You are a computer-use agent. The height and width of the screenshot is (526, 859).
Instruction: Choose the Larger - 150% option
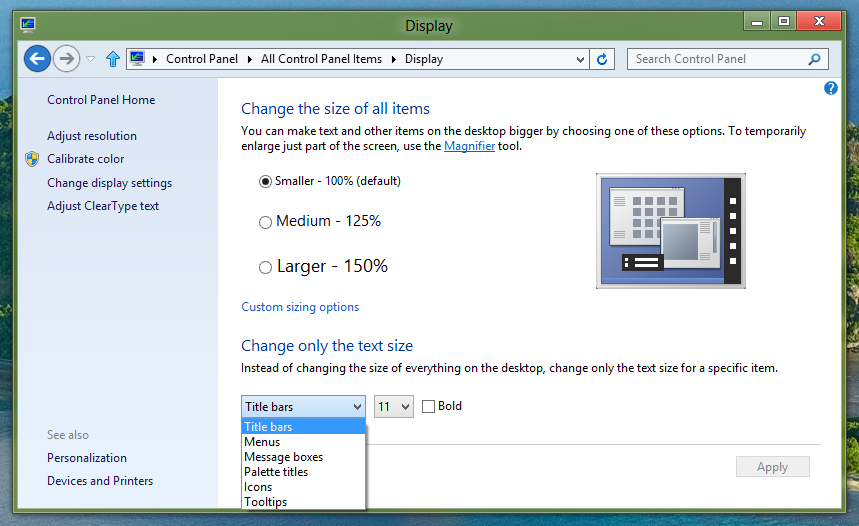click(265, 267)
